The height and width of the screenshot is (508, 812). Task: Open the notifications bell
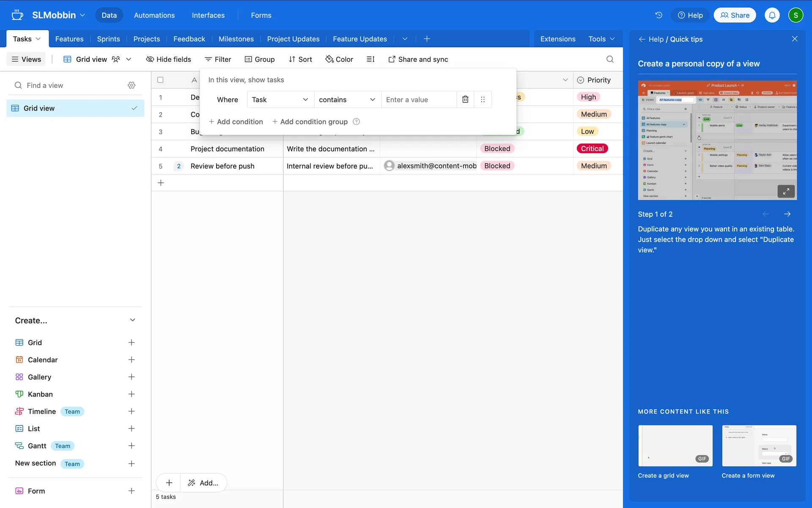pyautogui.click(x=772, y=15)
